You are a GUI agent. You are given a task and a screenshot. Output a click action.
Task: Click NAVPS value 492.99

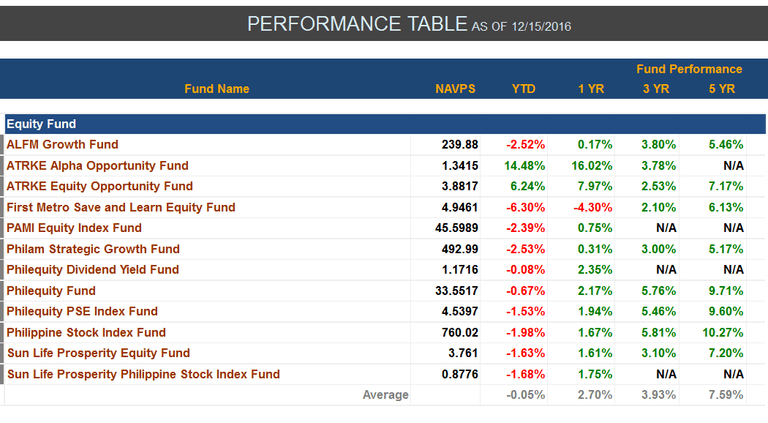coord(459,249)
